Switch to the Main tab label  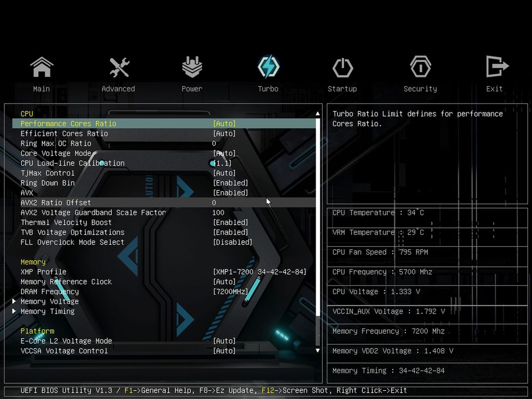(x=42, y=89)
